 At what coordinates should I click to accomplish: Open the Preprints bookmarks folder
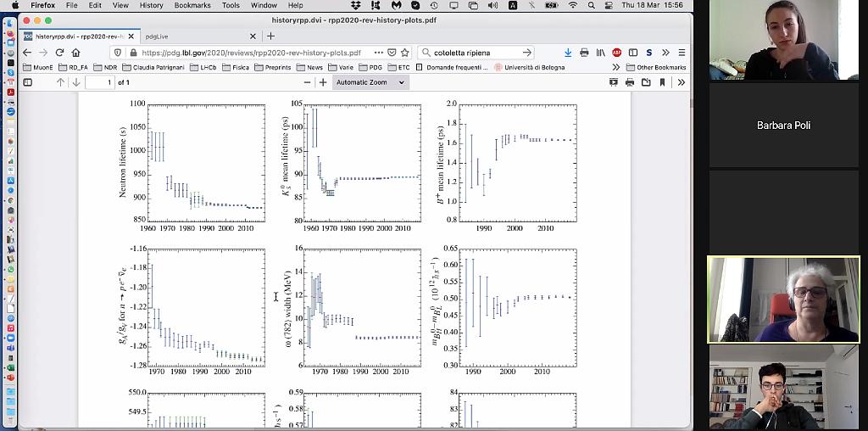pyautogui.click(x=272, y=67)
